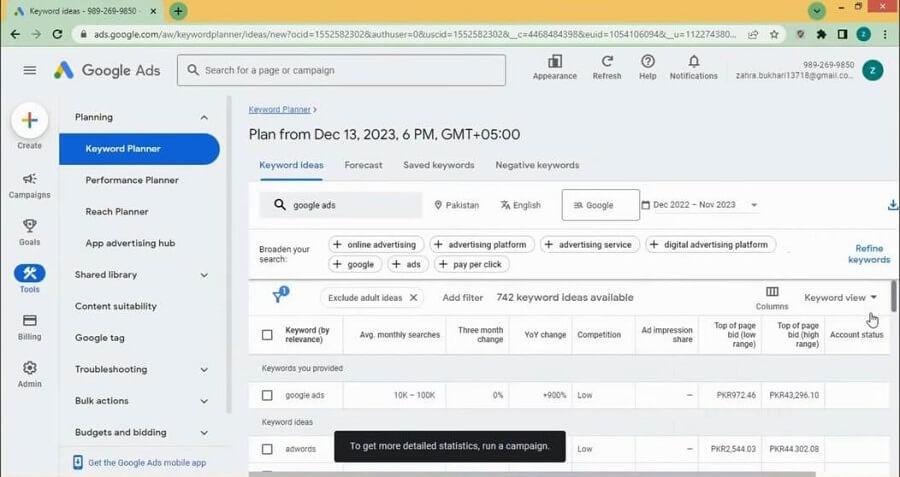Select the Keyword ideas tab

point(292,165)
